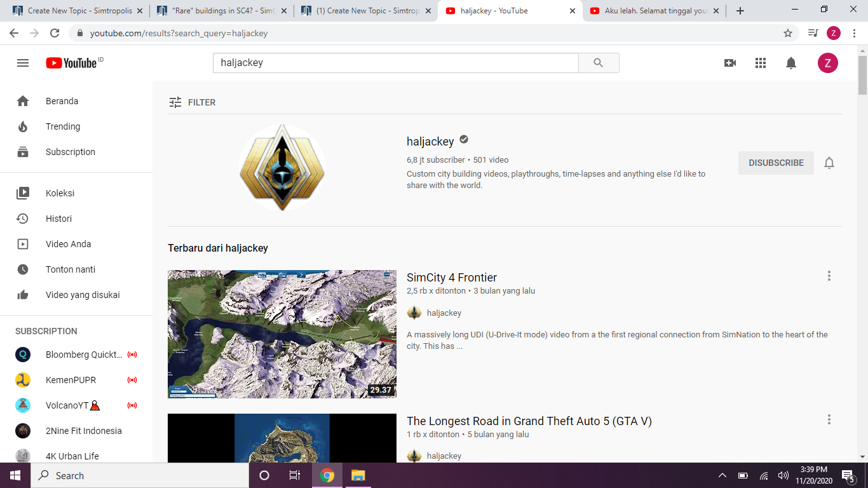Open File Explorer from the taskbar
868x488 pixels.
[x=358, y=475]
